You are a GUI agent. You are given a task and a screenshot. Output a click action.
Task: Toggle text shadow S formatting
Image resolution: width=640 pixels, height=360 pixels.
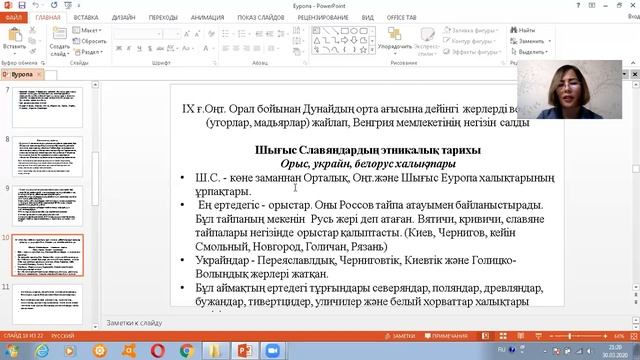(x=150, y=49)
